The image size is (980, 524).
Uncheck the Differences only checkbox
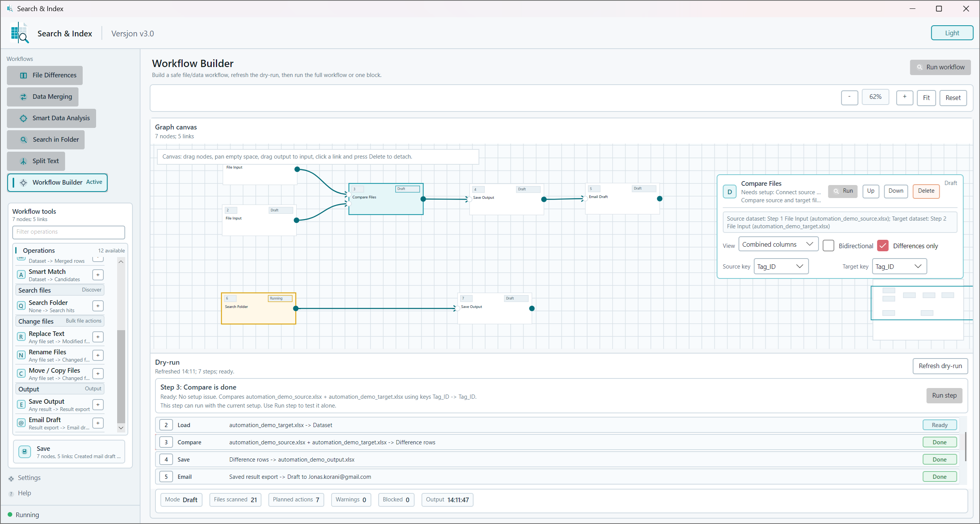(883, 246)
